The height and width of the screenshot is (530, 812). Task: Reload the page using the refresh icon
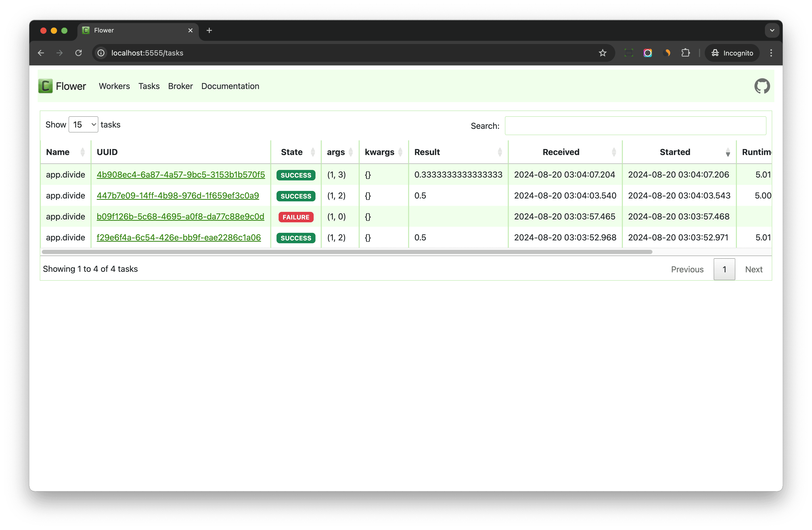tap(78, 53)
